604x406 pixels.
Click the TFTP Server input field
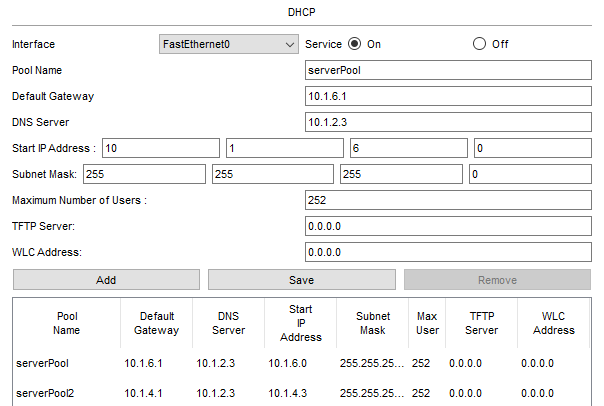pyautogui.click(x=448, y=226)
